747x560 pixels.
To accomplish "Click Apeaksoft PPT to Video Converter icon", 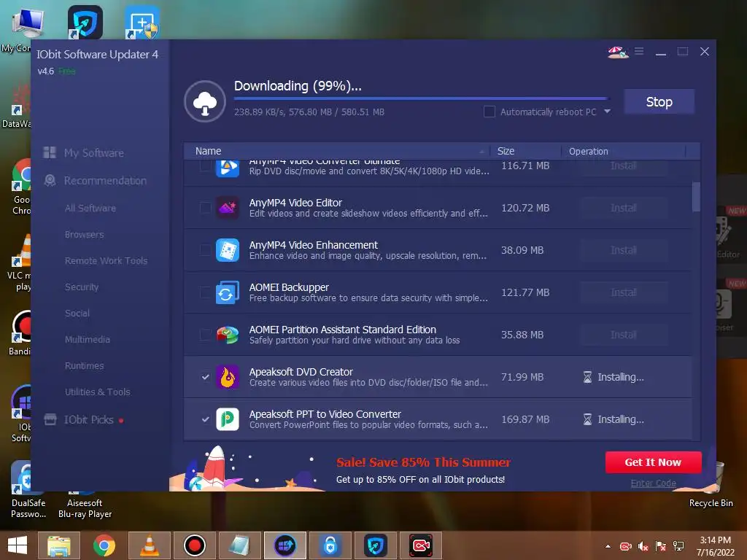I will click(228, 419).
